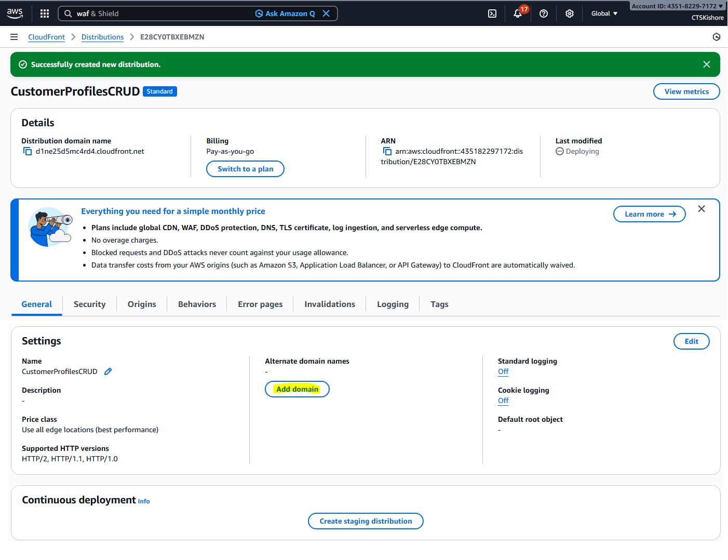Click Create staging distribution
728x560 pixels.
[x=366, y=521]
